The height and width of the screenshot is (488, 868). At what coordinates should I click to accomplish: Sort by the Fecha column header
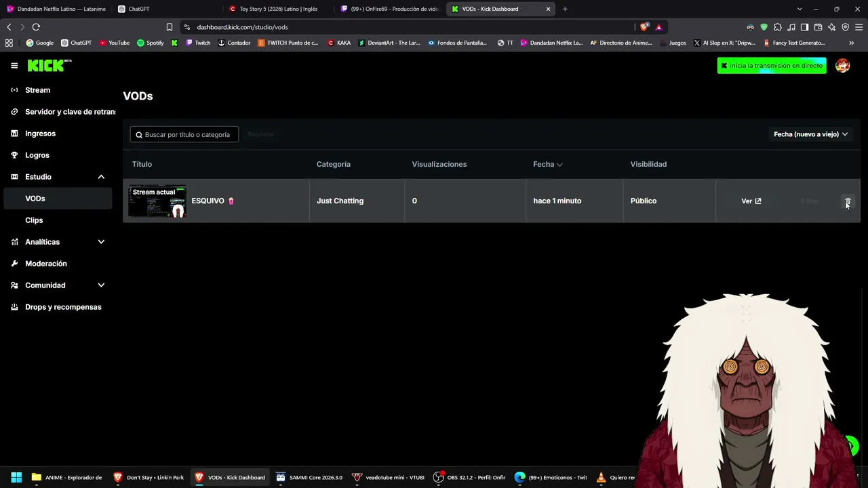[548, 164]
